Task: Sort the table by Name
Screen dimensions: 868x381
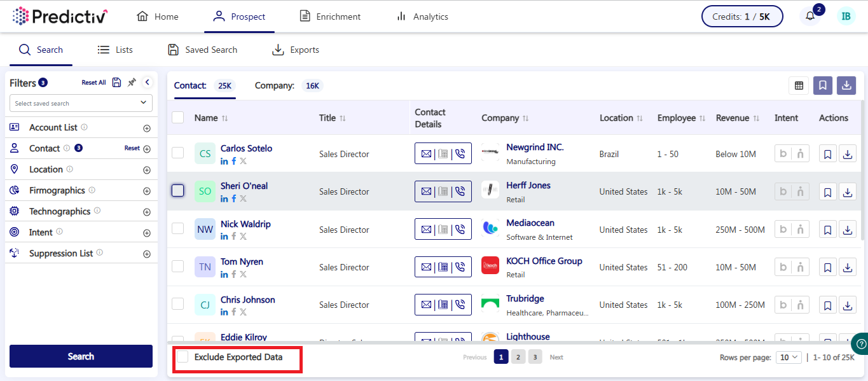Action: click(x=224, y=118)
